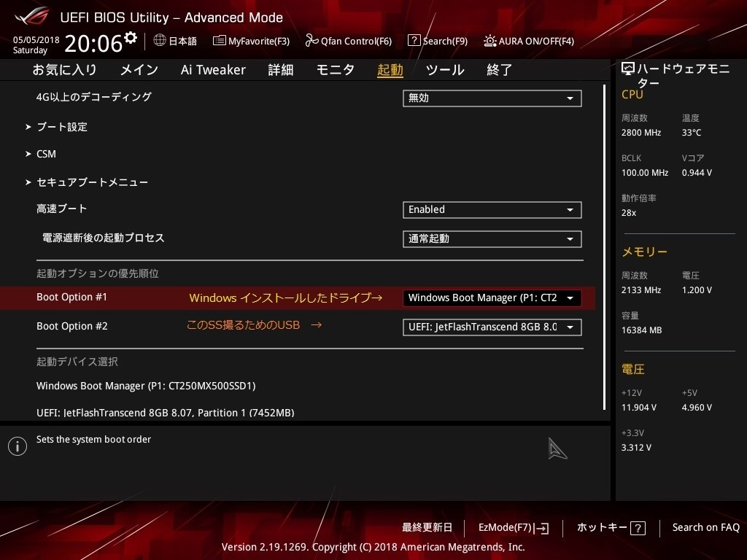747x560 pixels.
Task: Open the 電源遮断後の起動プロセス dropdown
Action: pos(492,238)
